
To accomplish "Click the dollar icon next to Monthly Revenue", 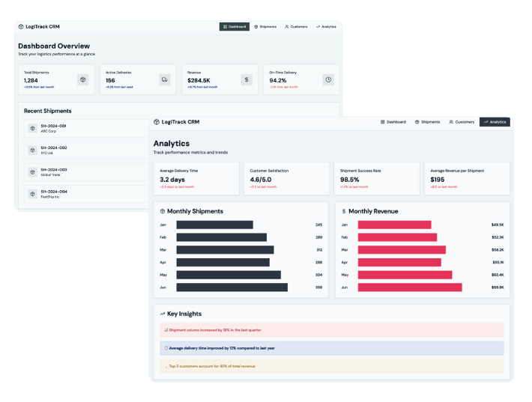I will point(343,211).
